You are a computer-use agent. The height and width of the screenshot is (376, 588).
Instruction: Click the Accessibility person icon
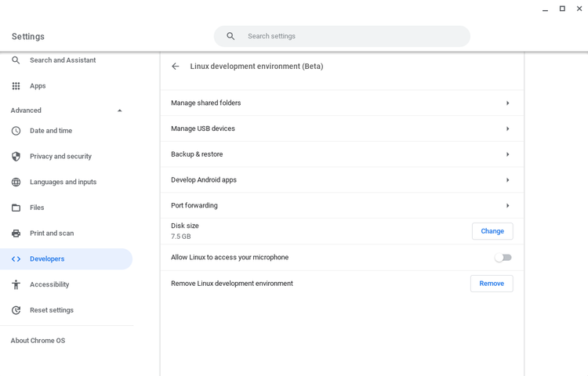(x=16, y=284)
